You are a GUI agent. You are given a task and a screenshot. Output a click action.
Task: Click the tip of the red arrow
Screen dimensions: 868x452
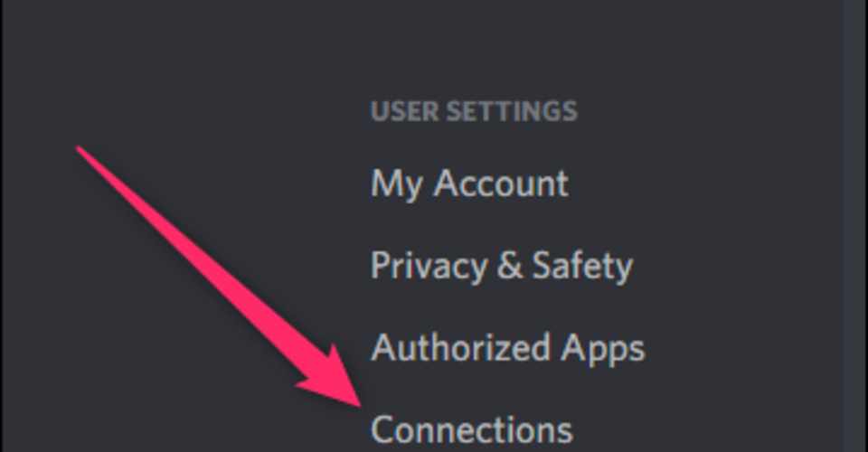pos(359,406)
